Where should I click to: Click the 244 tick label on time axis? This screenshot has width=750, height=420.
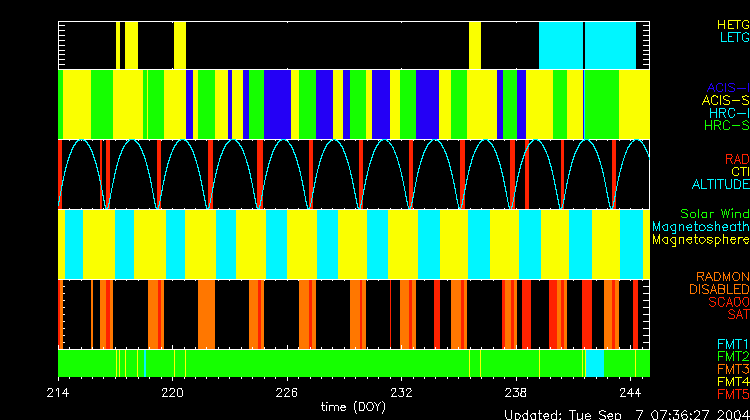click(x=632, y=393)
